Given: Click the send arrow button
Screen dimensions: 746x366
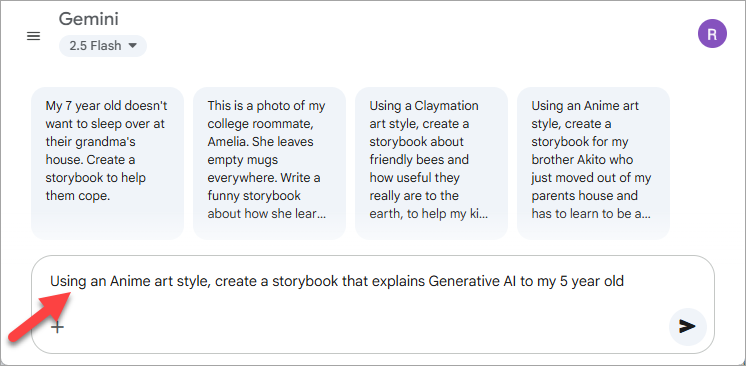Looking at the screenshot, I should click(687, 326).
